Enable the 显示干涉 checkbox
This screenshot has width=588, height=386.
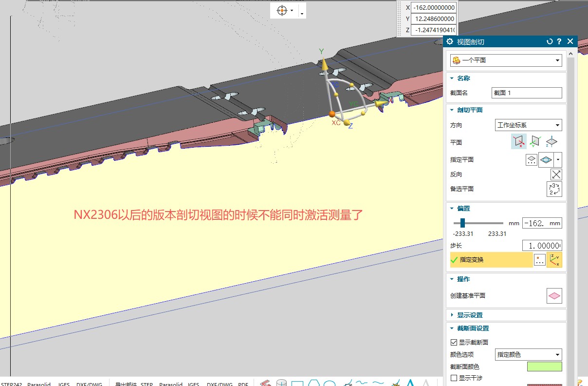click(x=454, y=378)
